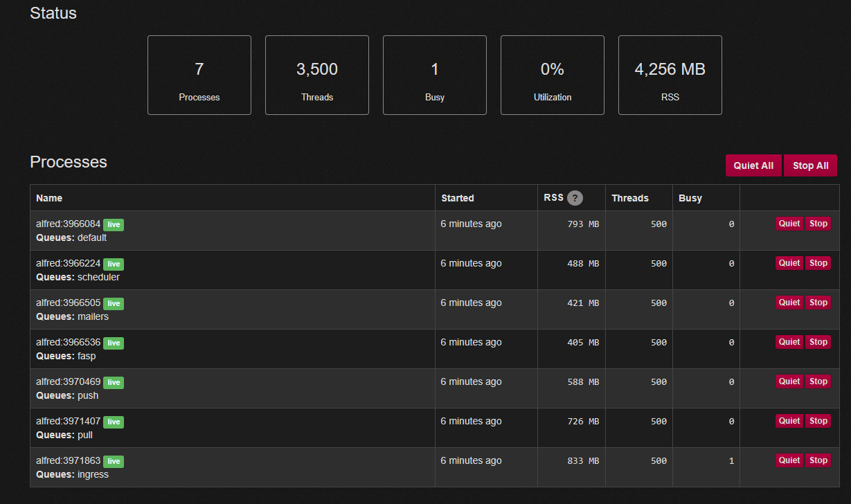Quiet the scheduler queue process
The width and height of the screenshot is (851, 504).
[x=789, y=263]
